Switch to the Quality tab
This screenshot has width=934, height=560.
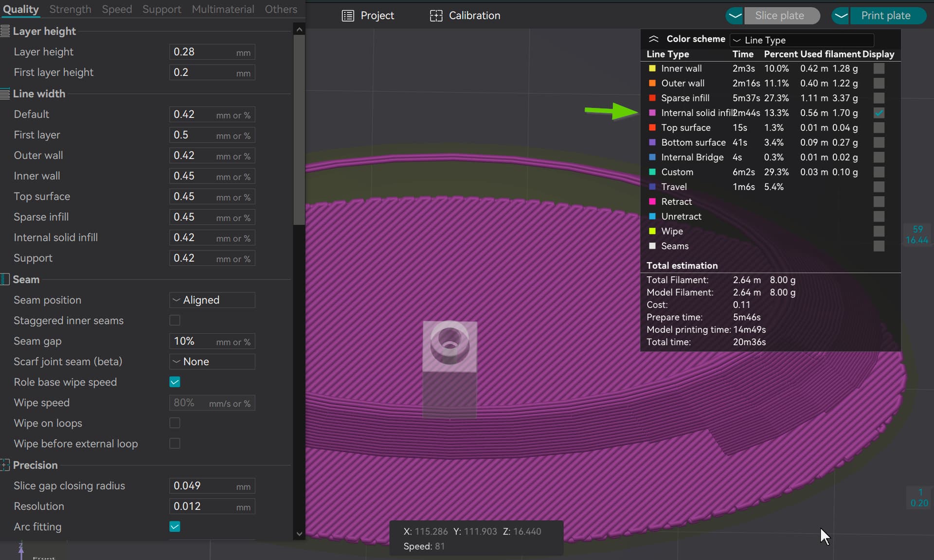coord(20,9)
